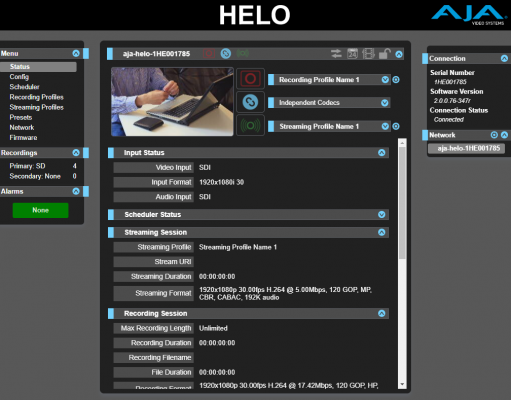Collapse the Alarms panel

click(76, 191)
